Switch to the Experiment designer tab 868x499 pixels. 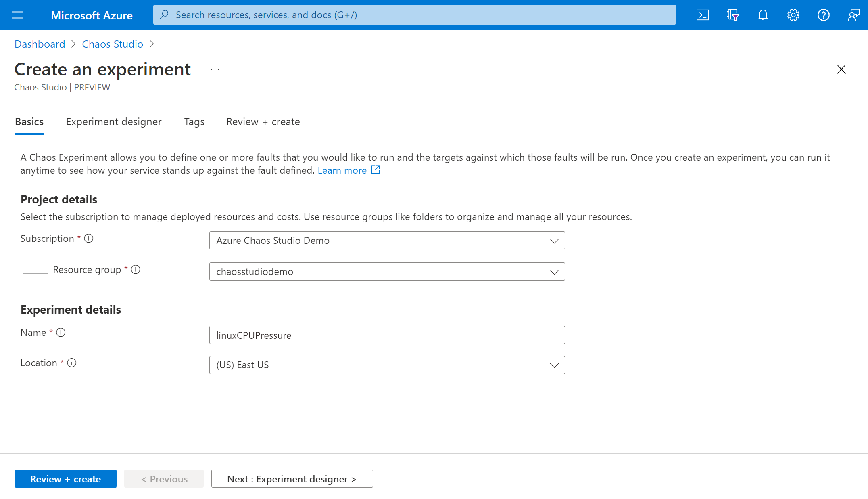point(114,121)
